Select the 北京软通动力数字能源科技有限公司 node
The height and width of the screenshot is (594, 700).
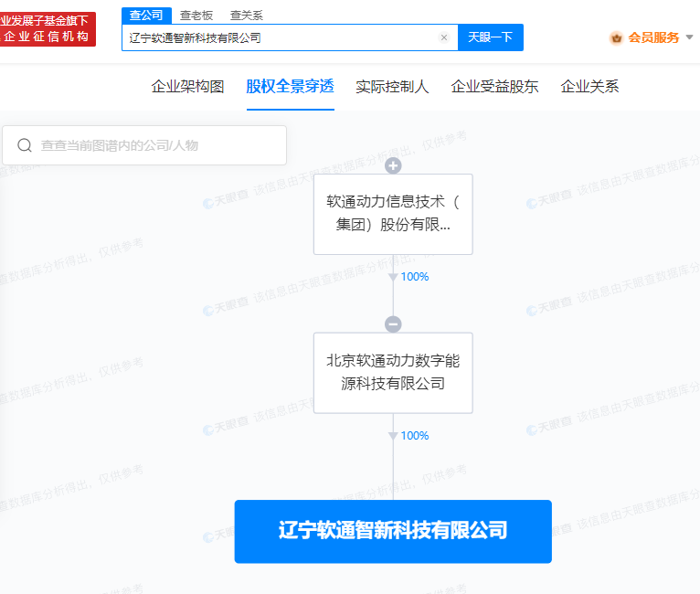click(x=393, y=373)
